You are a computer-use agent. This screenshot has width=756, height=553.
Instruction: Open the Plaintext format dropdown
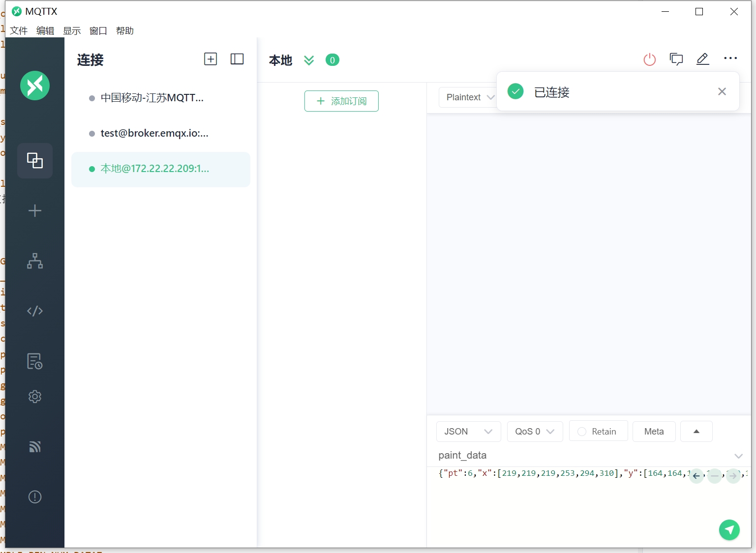(x=468, y=97)
